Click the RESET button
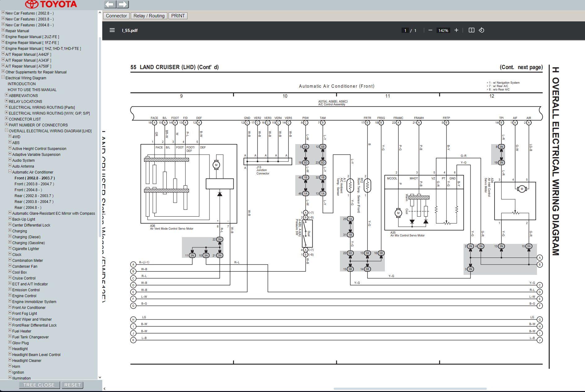 [x=72, y=385]
